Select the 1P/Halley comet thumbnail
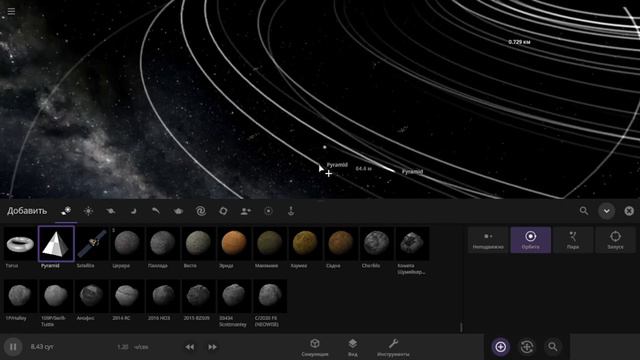Screen dimensions: 640x360 tap(20, 296)
